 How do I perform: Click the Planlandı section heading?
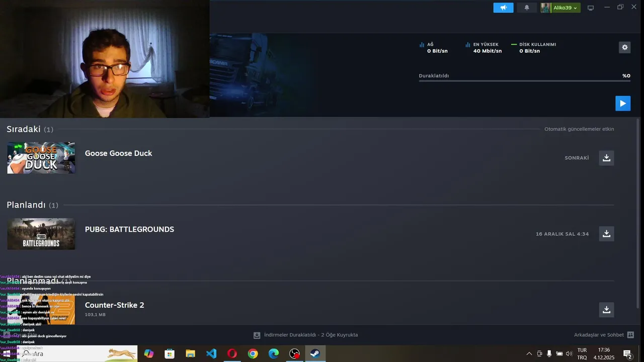26,205
